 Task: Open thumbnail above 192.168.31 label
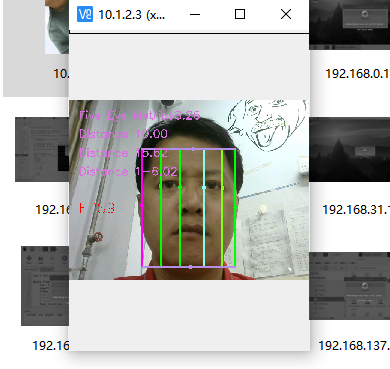point(350,149)
